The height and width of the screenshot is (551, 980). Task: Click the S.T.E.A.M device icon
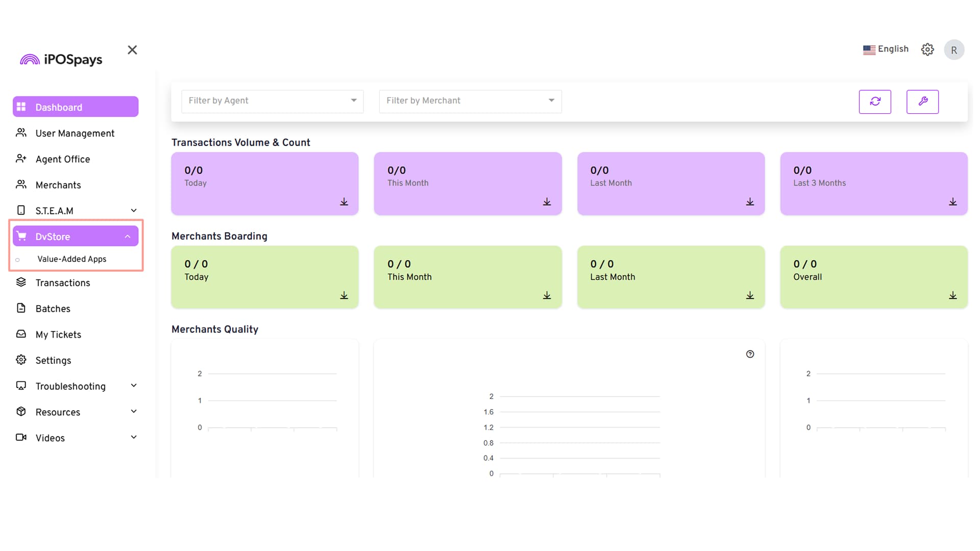pyautogui.click(x=21, y=210)
